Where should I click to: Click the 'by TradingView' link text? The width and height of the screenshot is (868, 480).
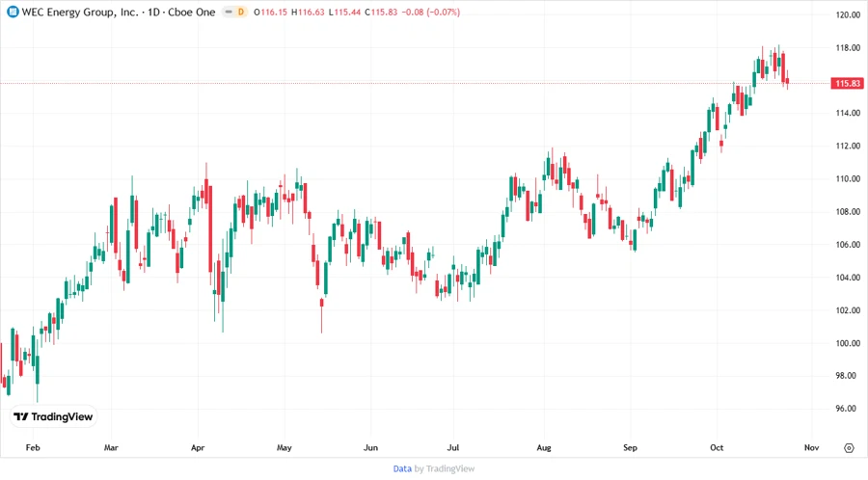pyautogui.click(x=445, y=468)
